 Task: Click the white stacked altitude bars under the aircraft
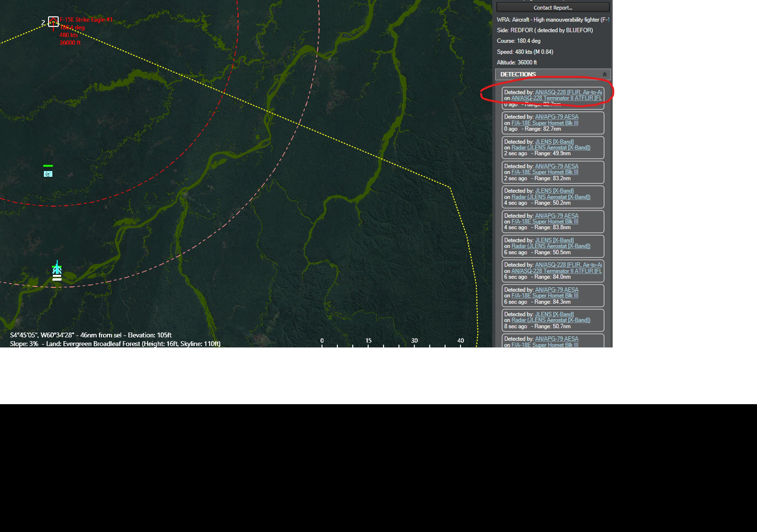click(x=57, y=278)
